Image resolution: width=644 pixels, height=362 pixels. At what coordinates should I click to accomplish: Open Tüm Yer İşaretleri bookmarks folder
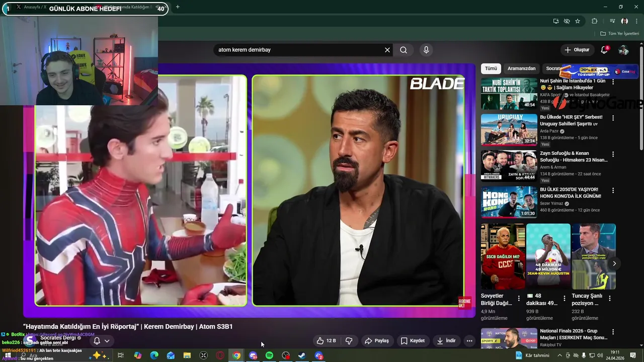(x=619, y=34)
